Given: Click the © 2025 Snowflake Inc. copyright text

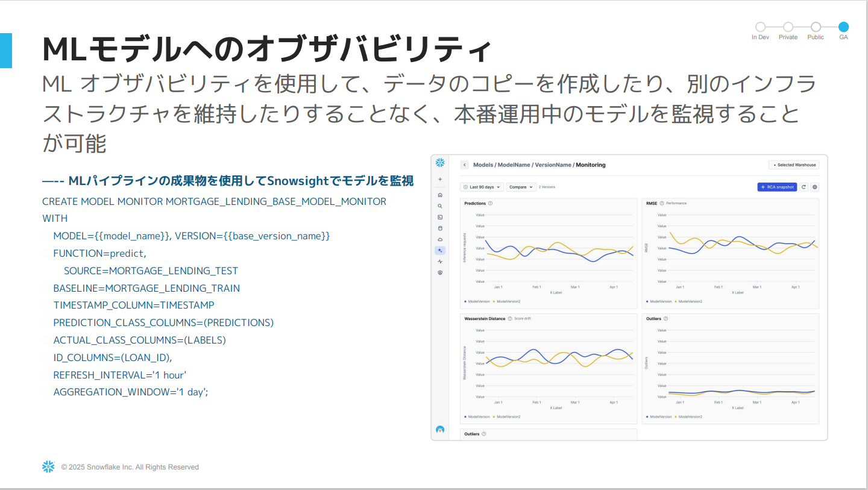Looking at the screenshot, I should click(x=130, y=467).
